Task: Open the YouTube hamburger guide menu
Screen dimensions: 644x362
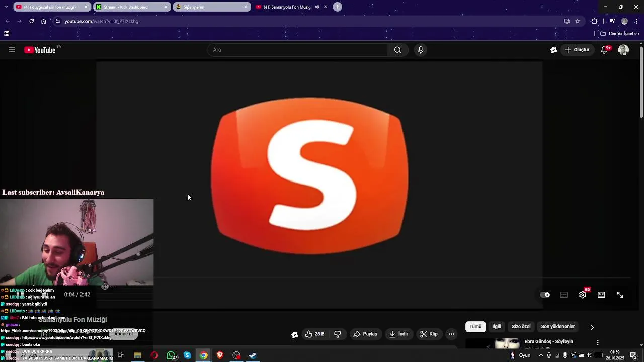Action: pyautogui.click(x=12, y=50)
